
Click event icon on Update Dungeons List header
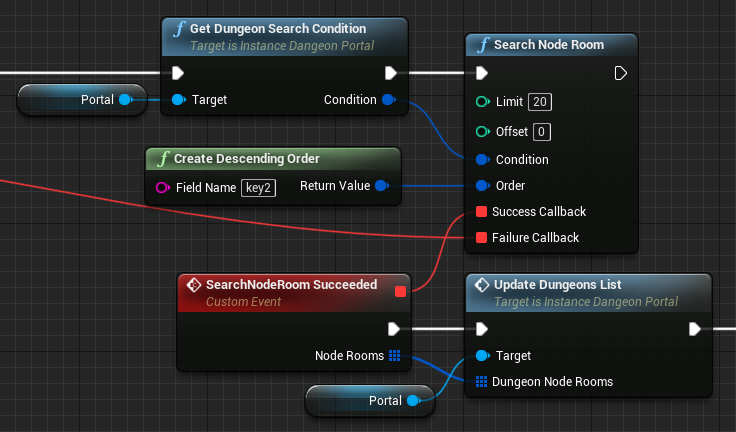482,285
